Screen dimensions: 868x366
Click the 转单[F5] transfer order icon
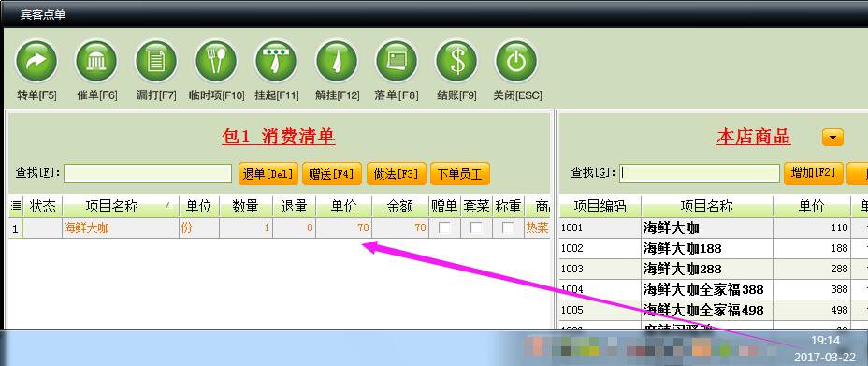[x=36, y=61]
